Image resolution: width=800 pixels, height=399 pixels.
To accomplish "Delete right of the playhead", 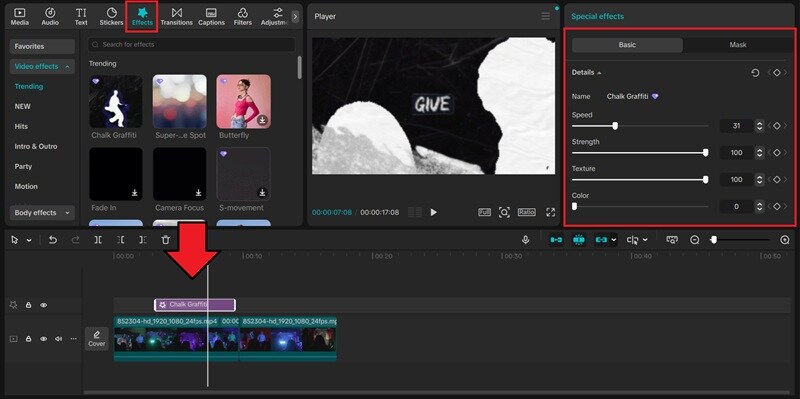I will click(x=143, y=240).
